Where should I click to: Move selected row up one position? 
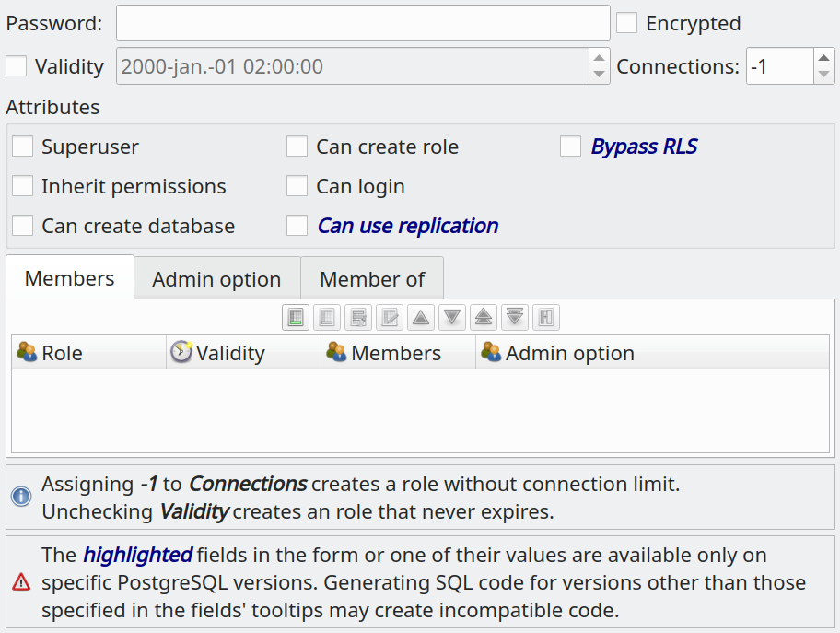pyautogui.click(x=421, y=317)
